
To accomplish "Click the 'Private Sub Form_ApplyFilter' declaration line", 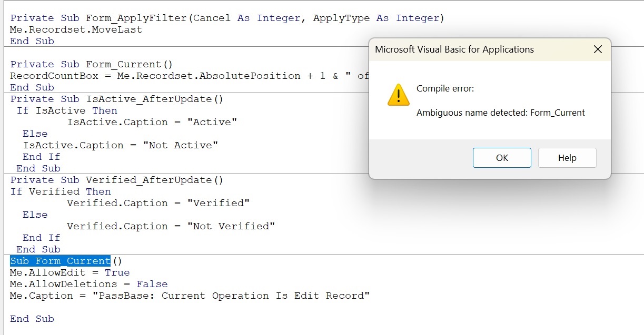I will click(227, 18).
